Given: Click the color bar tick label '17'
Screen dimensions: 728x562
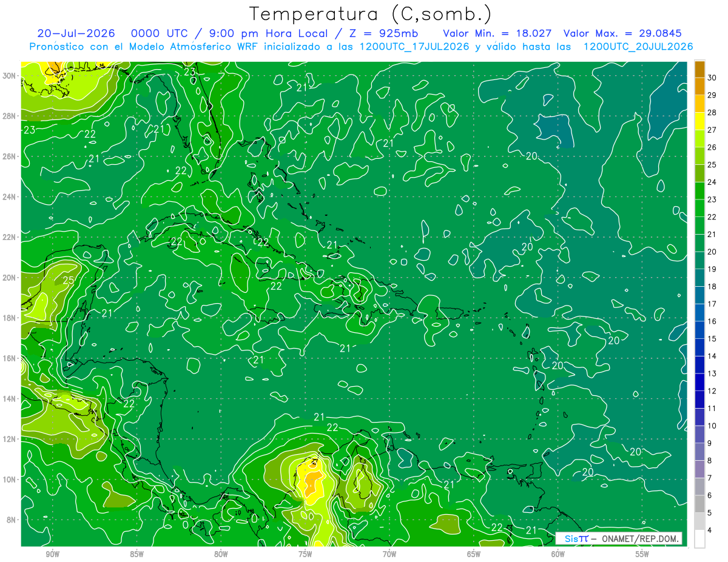Looking at the screenshot, I should (x=712, y=304).
